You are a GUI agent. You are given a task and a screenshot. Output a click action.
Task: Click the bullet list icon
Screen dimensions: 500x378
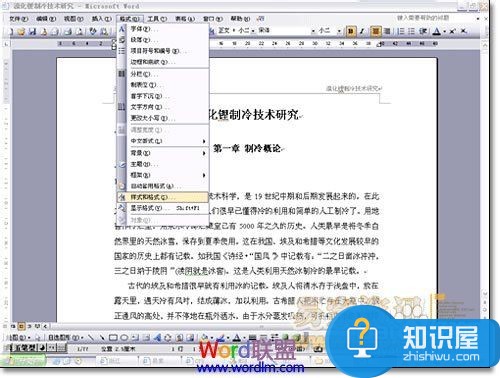tap(412, 31)
